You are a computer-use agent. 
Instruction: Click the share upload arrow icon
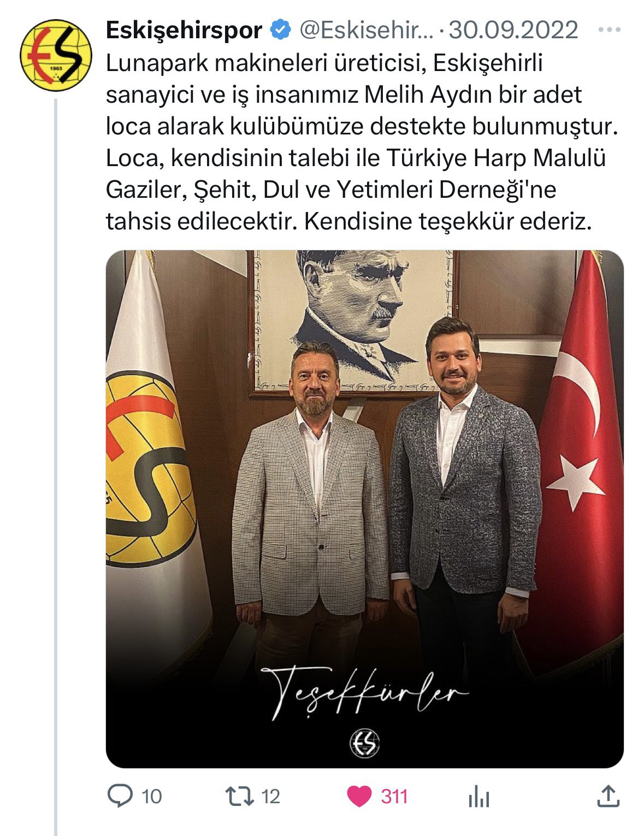point(608,796)
